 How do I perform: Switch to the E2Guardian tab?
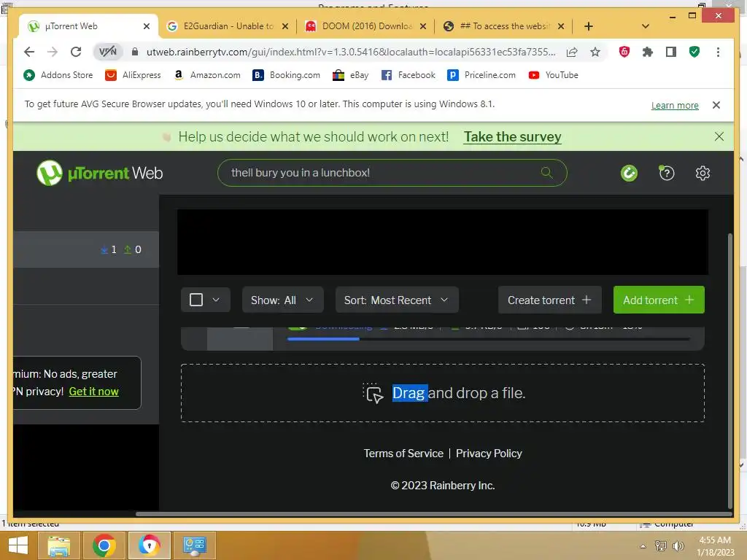click(x=228, y=26)
